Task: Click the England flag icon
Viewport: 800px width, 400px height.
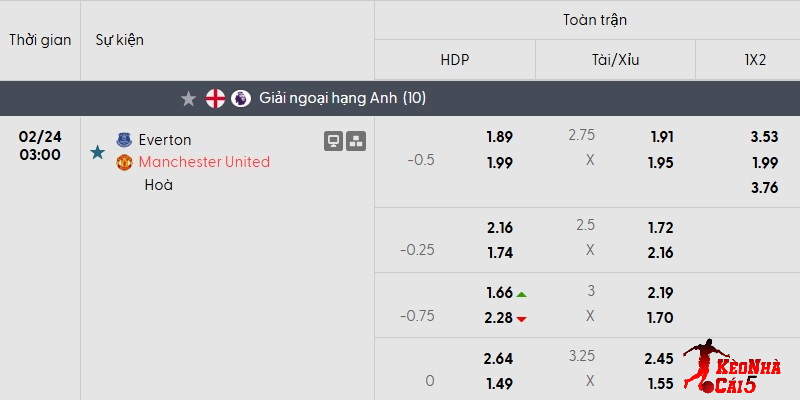Action: [215, 98]
